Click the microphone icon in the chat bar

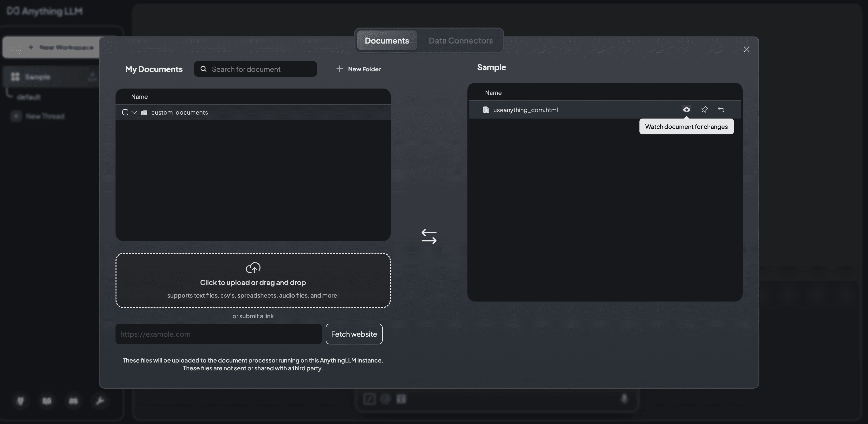[x=624, y=399]
